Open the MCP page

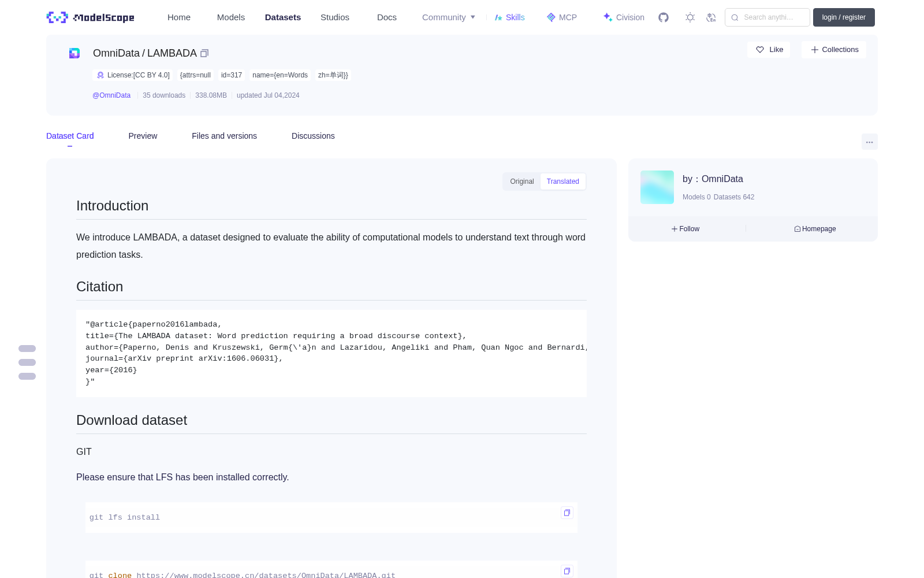561,17
